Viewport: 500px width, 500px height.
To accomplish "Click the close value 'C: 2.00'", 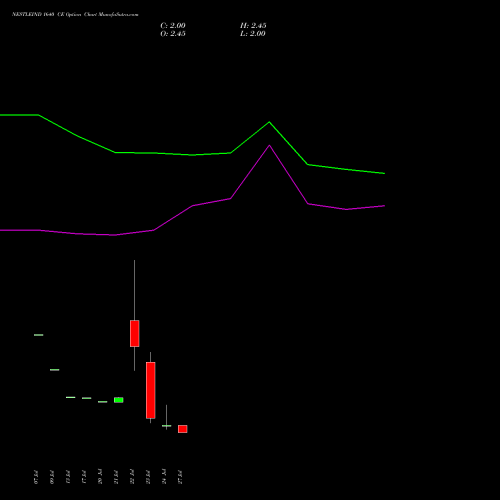I will click(x=173, y=26).
